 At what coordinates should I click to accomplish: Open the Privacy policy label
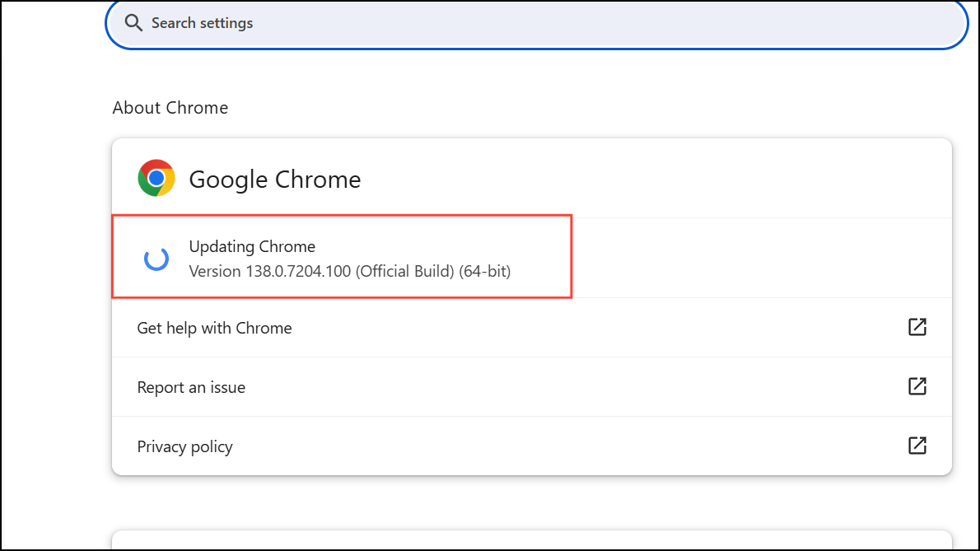184,446
